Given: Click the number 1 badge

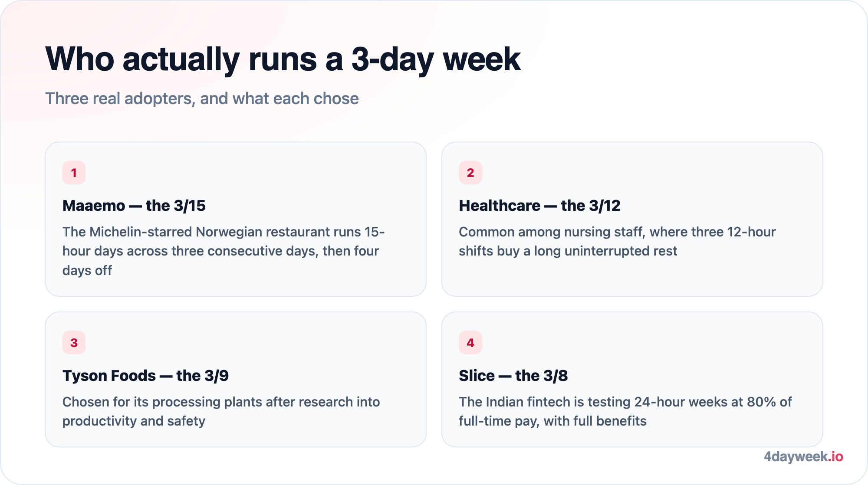Looking at the screenshot, I should [74, 173].
